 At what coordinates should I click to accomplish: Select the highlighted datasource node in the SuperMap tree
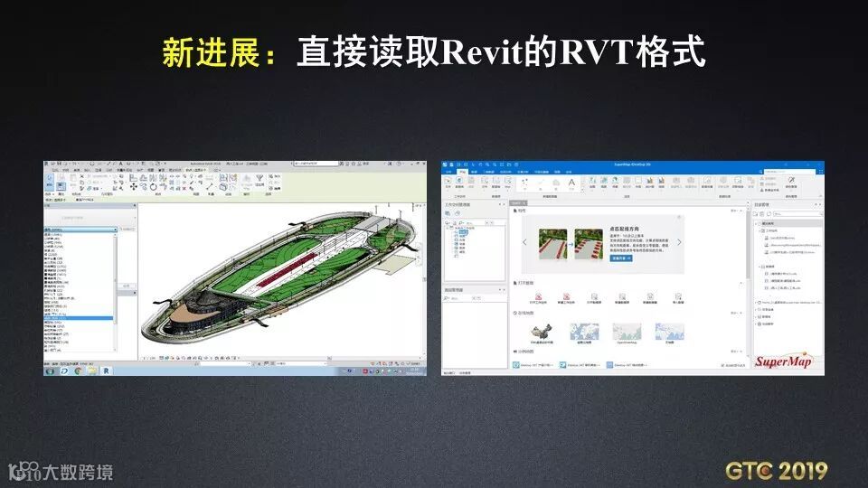click(463, 232)
